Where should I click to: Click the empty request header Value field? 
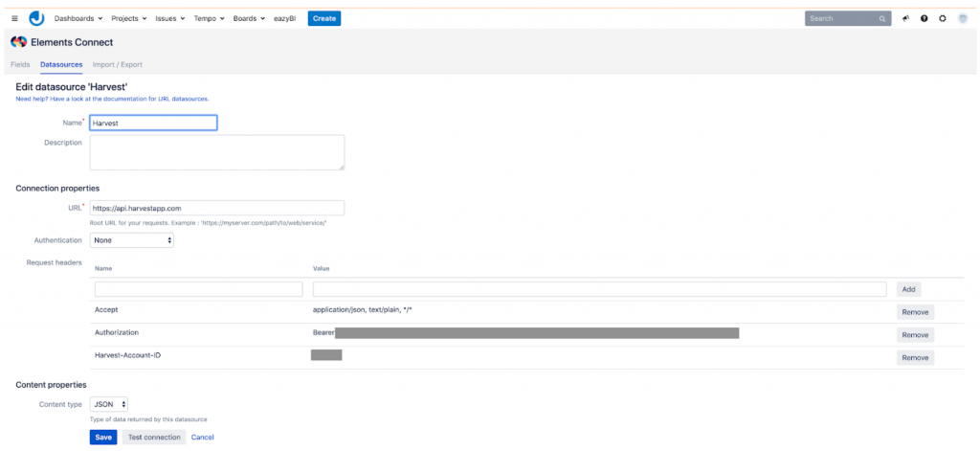tap(599, 289)
